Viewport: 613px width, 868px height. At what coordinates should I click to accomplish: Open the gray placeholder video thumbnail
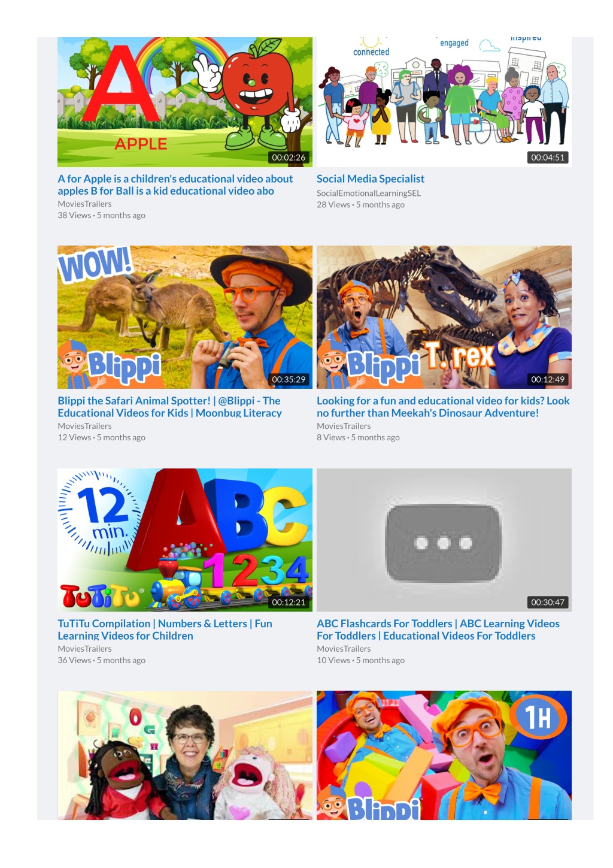444,540
